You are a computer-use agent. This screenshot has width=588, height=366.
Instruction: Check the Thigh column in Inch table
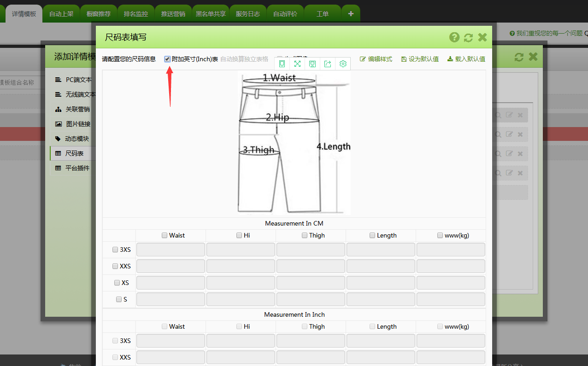point(305,326)
